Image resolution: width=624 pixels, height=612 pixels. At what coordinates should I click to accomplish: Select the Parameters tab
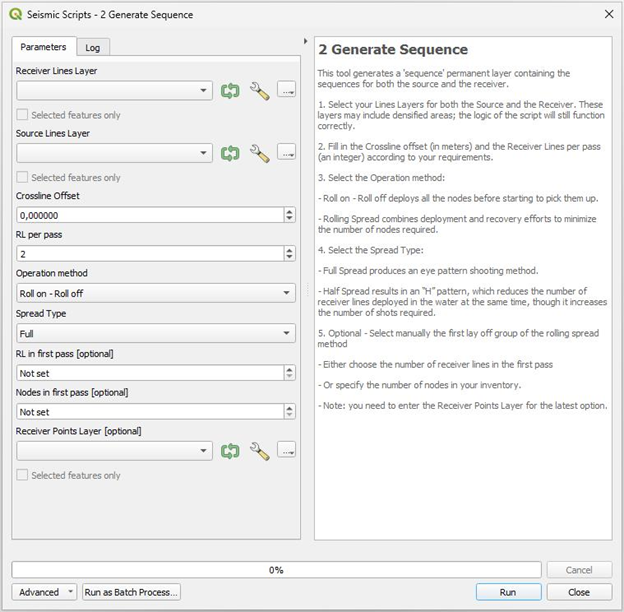pyautogui.click(x=43, y=47)
